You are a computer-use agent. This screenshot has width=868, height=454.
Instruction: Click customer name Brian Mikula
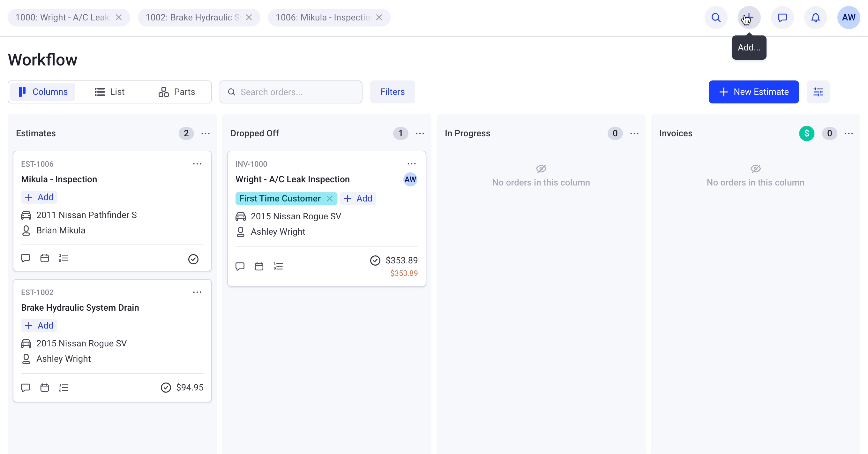[61, 231]
